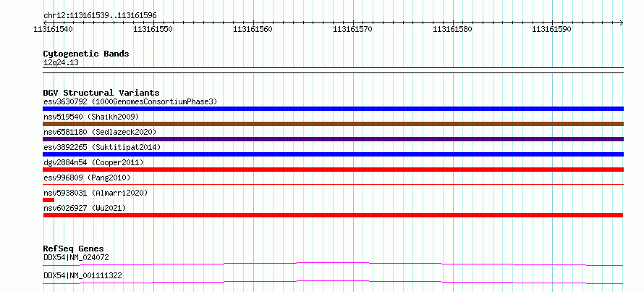Image resolution: width=644 pixels, height=292 pixels.
Task: Click ruler position 113161560
Action: [x=253, y=29]
